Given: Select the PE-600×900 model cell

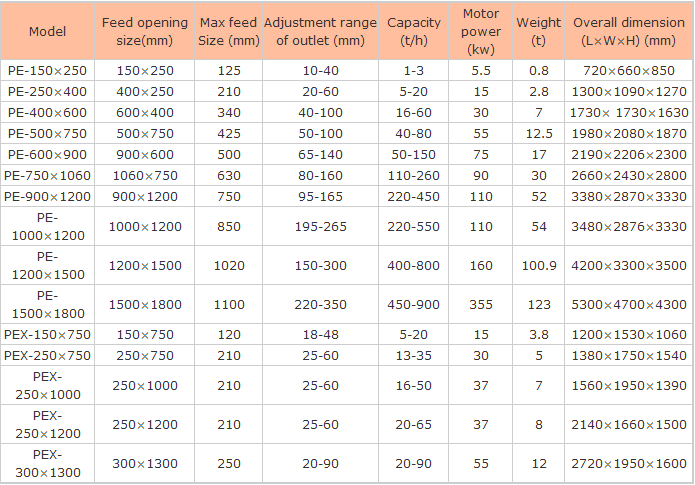Looking at the screenshot, I should click(x=47, y=154).
